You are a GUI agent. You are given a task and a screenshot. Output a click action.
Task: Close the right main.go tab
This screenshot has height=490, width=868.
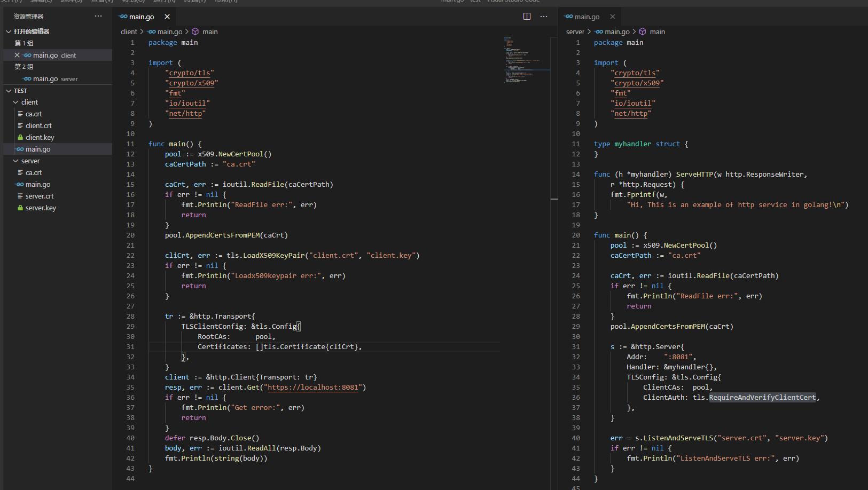click(x=613, y=17)
